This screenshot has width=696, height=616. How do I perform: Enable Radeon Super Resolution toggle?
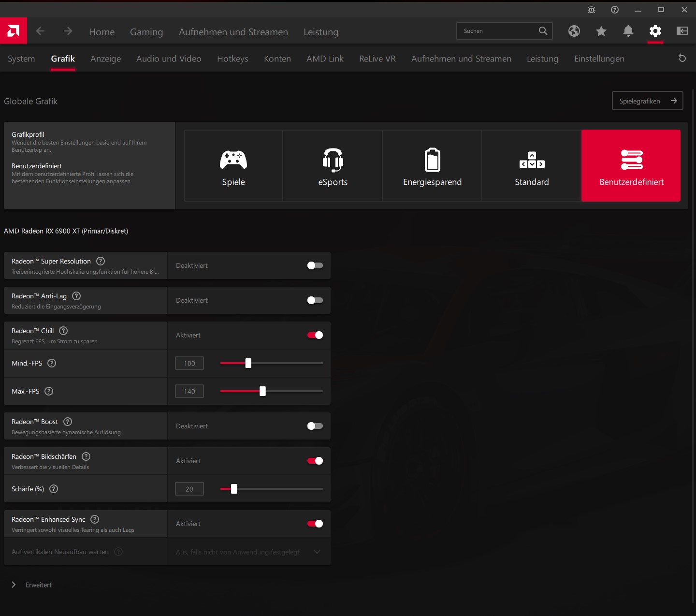(x=315, y=265)
